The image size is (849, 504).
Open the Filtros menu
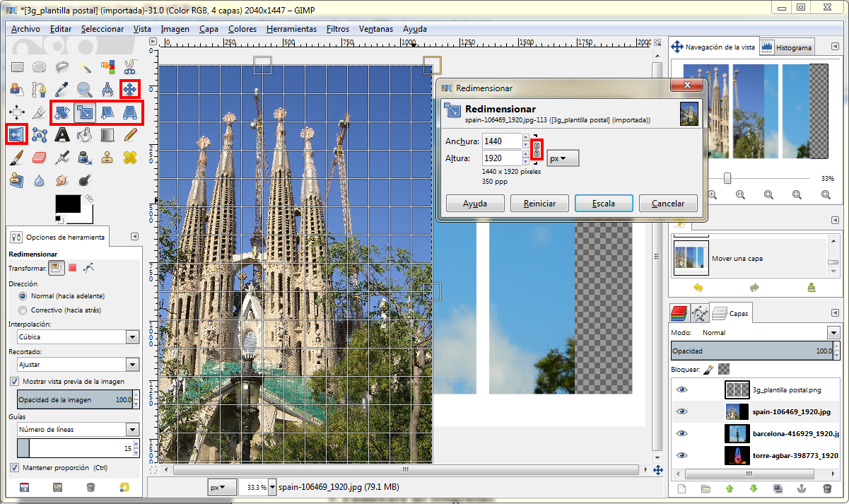click(337, 29)
